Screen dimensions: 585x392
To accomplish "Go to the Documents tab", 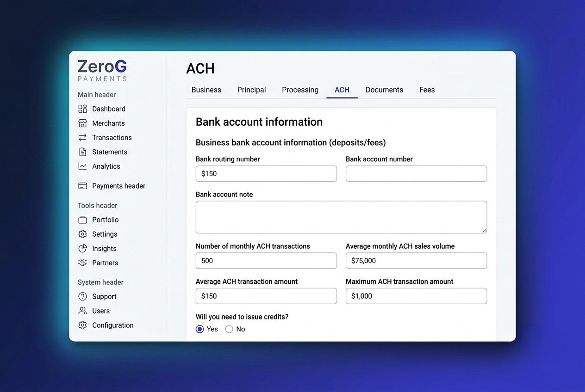I will [x=384, y=90].
